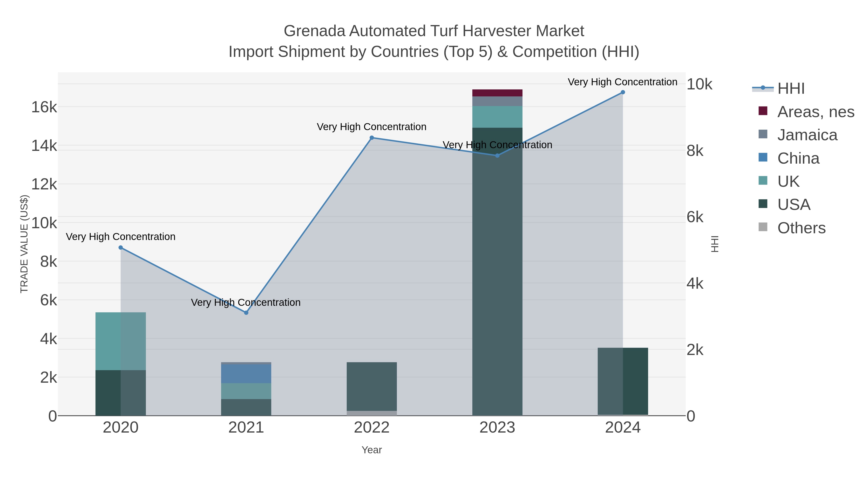This screenshot has height=488, width=868.
Task: Click the 8k HHI axis tick label
Action: point(695,151)
